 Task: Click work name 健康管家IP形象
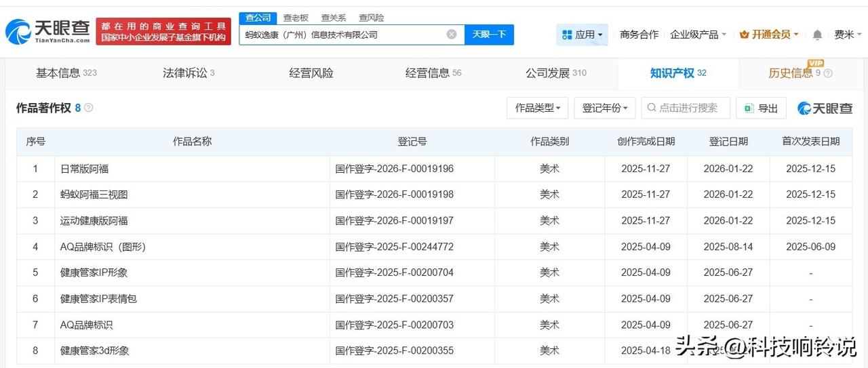coord(94,272)
